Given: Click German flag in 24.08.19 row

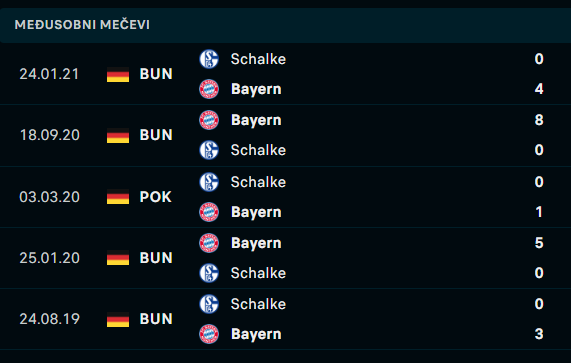Looking at the screenshot, I should (x=118, y=319).
